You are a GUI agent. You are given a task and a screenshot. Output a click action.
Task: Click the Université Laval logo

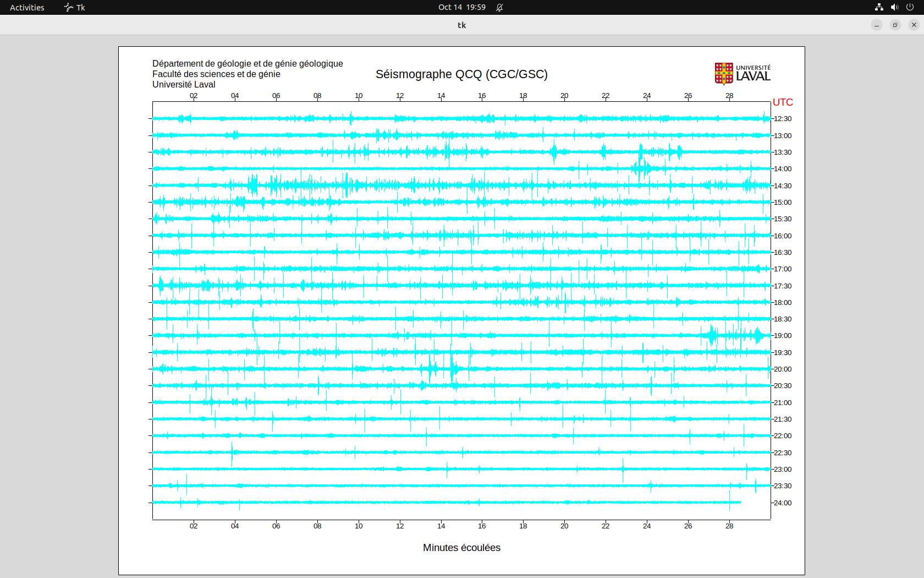click(x=742, y=74)
